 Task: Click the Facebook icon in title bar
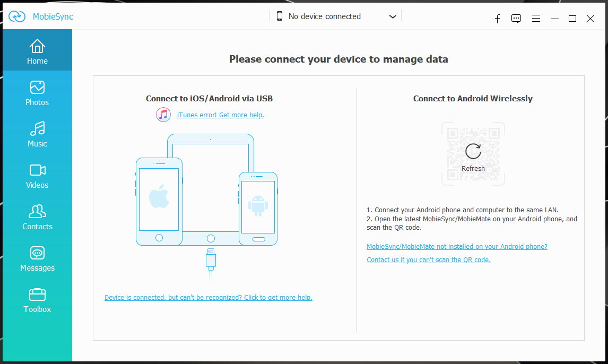tap(498, 19)
